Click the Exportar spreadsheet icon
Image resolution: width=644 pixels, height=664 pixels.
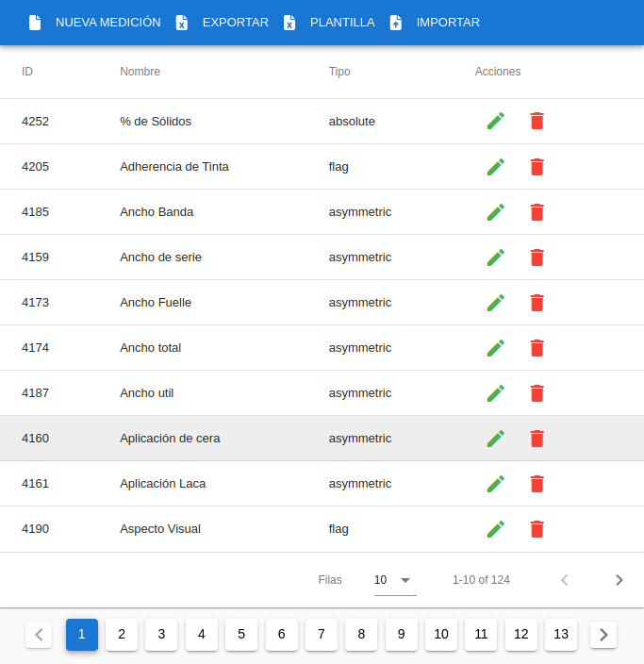click(x=182, y=23)
